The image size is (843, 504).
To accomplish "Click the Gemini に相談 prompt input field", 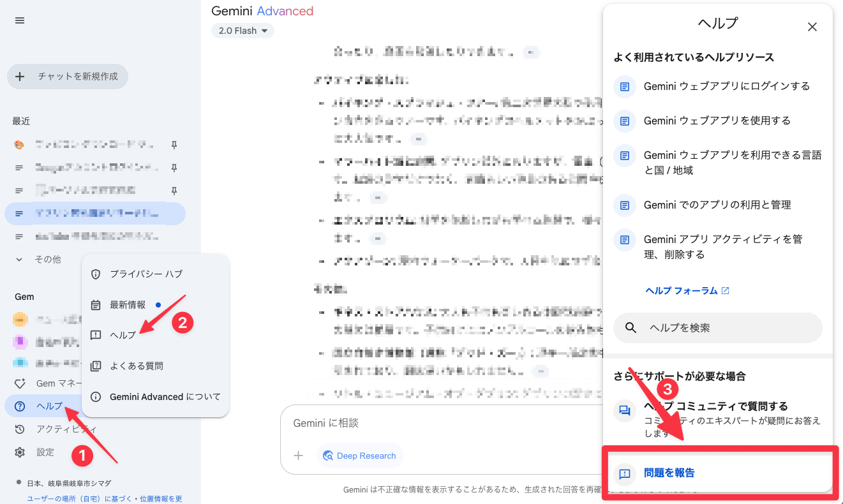I will [x=440, y=423].
